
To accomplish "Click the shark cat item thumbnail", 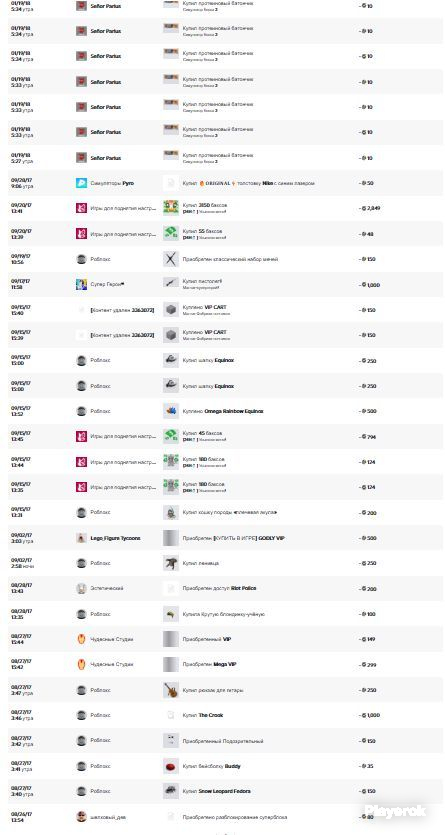I will tap(171, 512).
